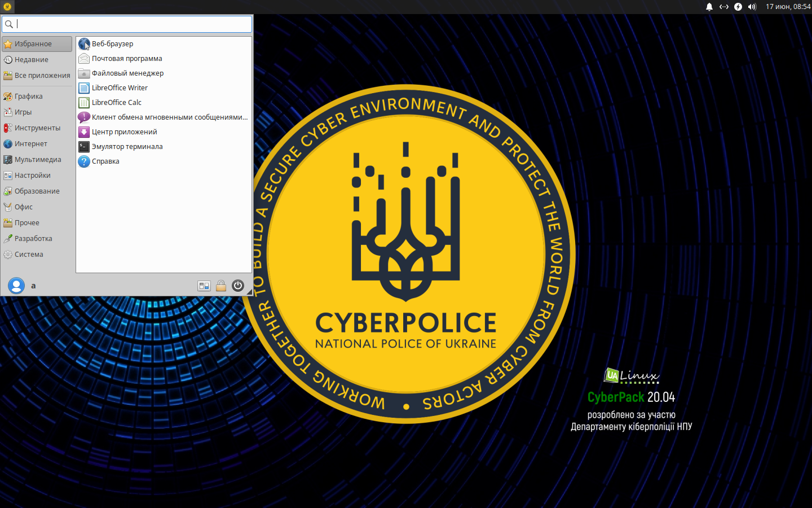Open the Интернет category
812x508 pixels.
(37, 144)
